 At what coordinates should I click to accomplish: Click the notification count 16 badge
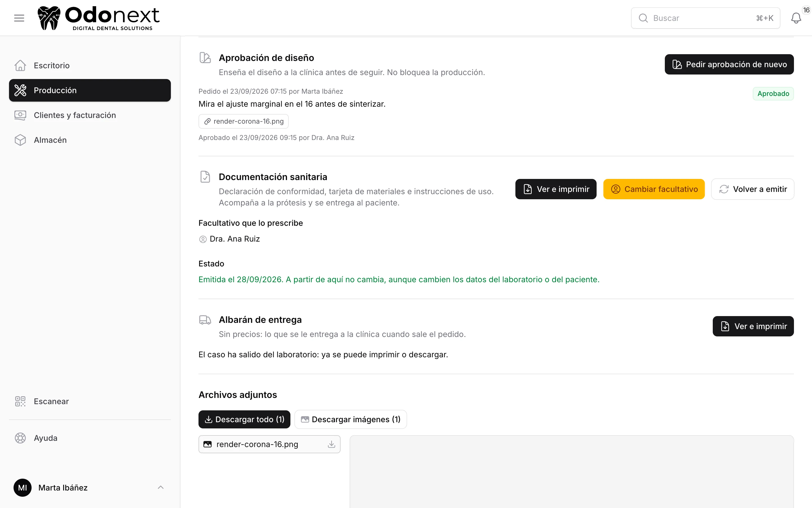coord(806,10)
